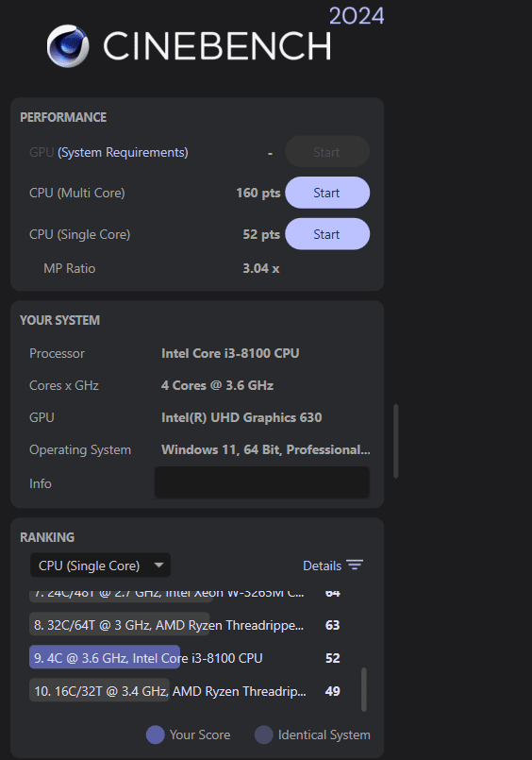The image size is (532, 760).
Task: Click the dropdown arrow beside CPU (Single Core)
Action: [158, 566]
